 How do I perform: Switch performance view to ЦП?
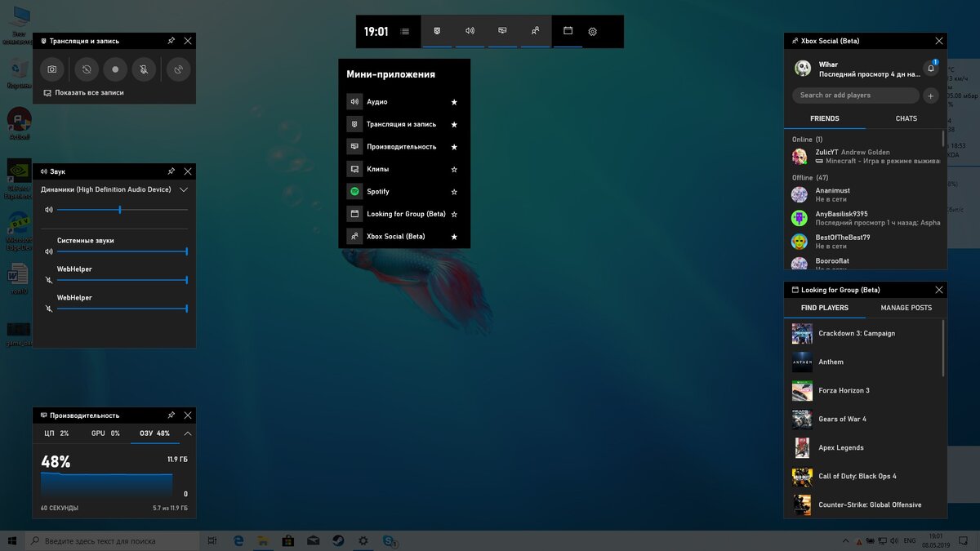56,433
